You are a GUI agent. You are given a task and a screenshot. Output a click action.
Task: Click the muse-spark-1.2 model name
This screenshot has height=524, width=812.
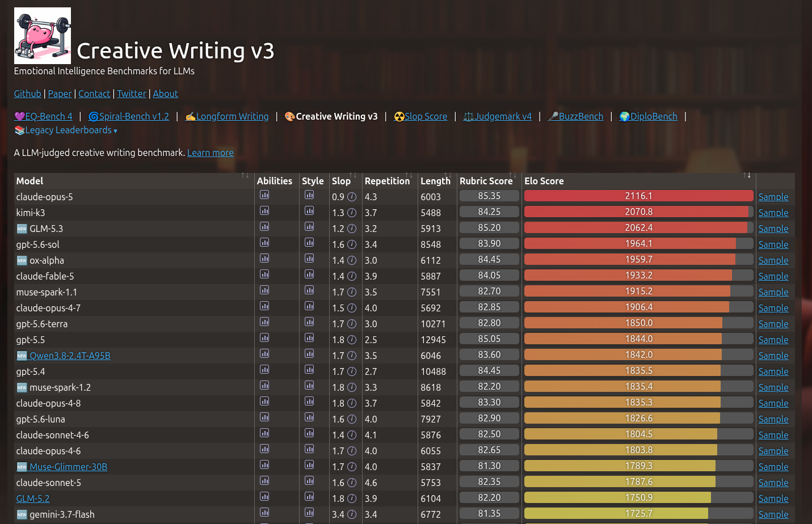click(60, 387)
